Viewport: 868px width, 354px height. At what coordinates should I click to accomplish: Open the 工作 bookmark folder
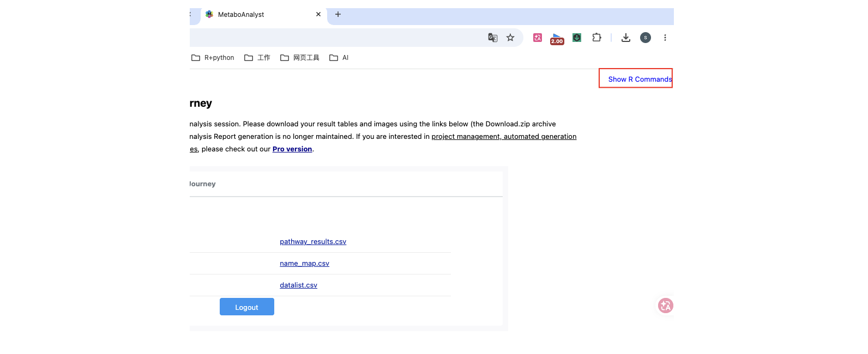[257, 58]
